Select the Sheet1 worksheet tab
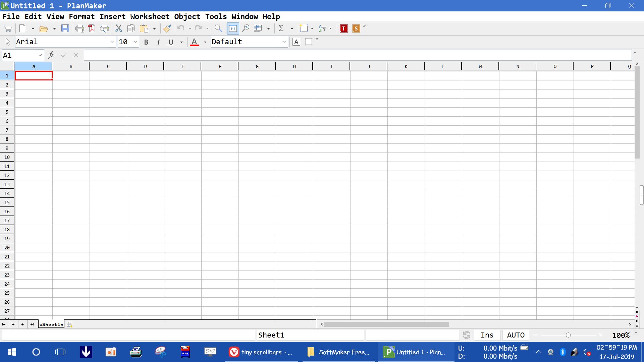The image size is (644, 362). click(51, 324)
